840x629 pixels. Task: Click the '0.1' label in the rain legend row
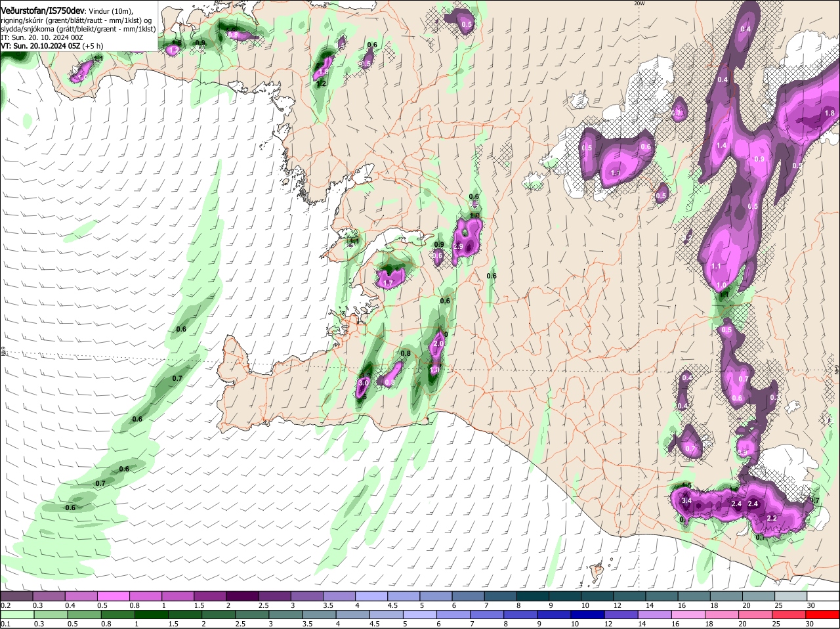5,624
